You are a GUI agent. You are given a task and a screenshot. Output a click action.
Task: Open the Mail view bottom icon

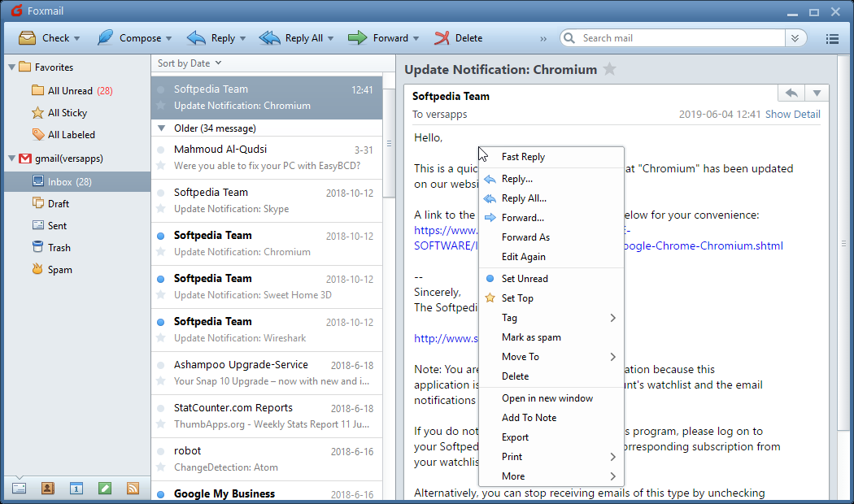point(19,489)
